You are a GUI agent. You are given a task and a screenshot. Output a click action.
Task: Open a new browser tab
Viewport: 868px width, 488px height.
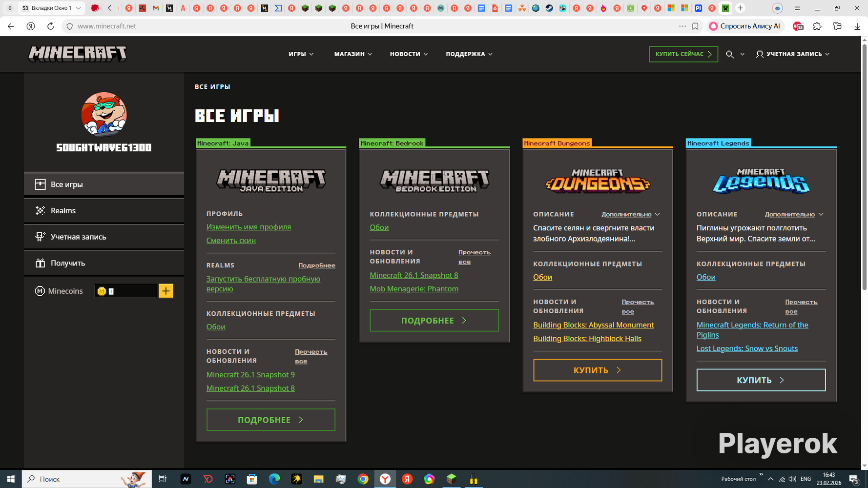pos(740,8)
